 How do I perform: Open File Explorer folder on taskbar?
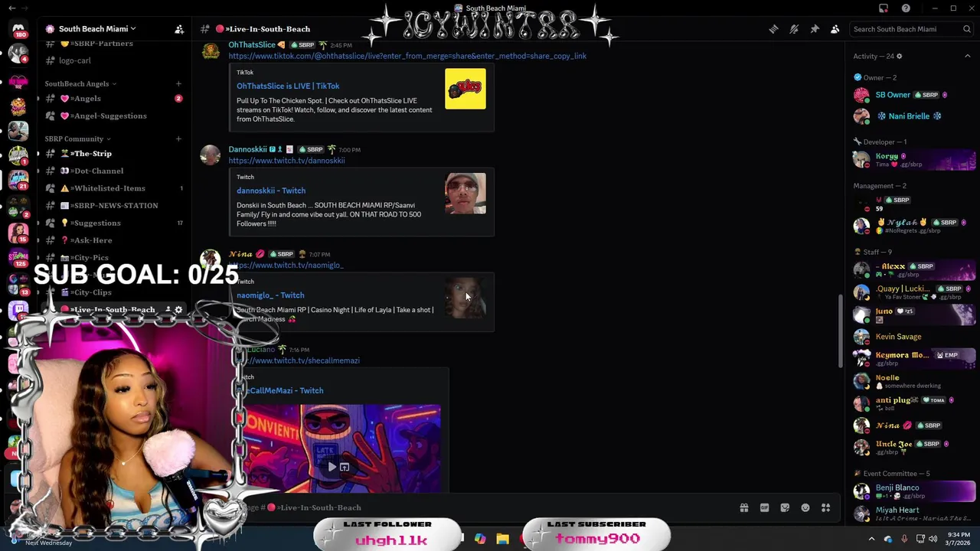pyautogui.click(x=502, y=539)
